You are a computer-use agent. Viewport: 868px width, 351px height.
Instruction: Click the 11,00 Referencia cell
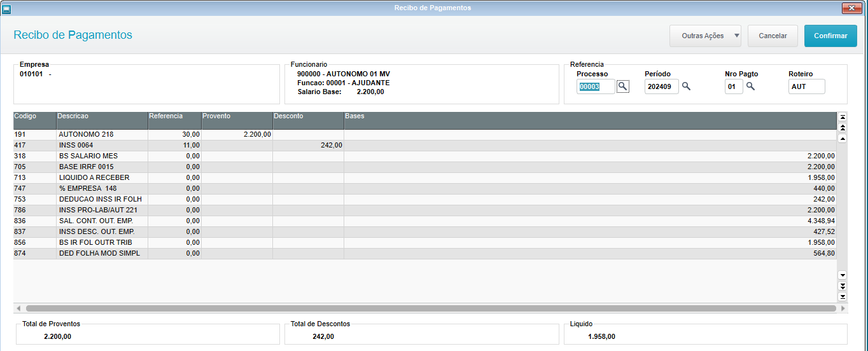click(x=174, y=146)
